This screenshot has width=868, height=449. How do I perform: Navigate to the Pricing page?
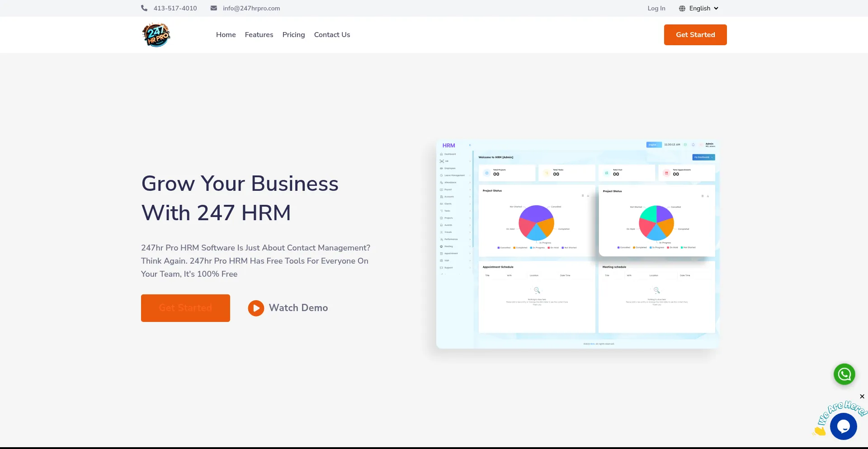(293, 35)
